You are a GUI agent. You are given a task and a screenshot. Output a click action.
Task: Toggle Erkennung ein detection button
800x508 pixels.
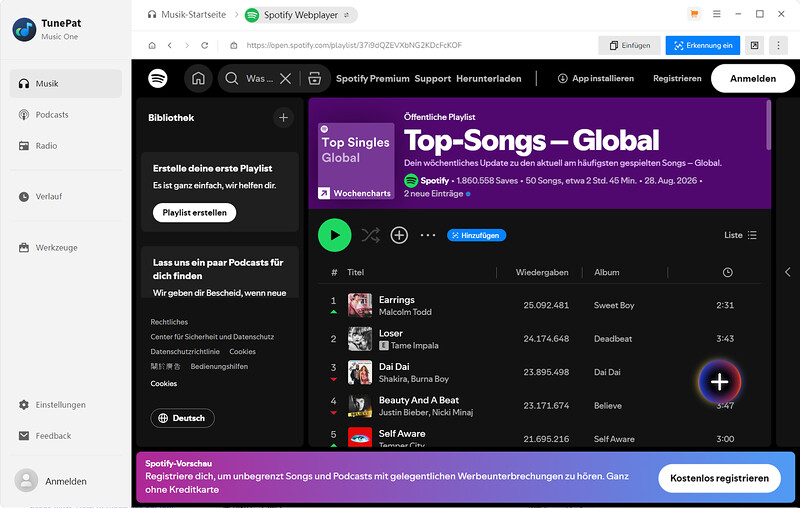703,45
